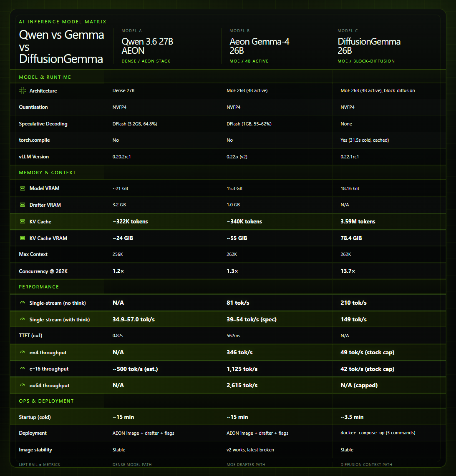
Task: Click the '256K' Max Context value
Action: (118, 254)
